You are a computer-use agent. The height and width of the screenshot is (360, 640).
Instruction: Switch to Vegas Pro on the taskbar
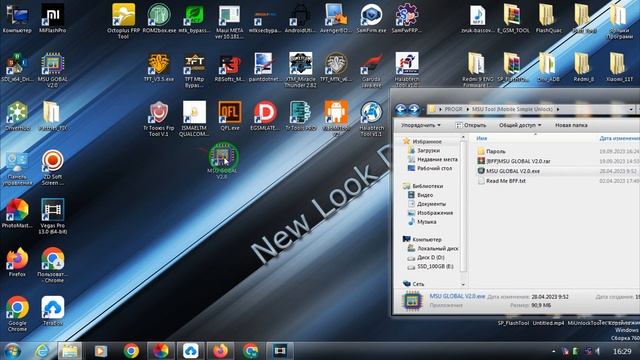[x=280, y=351]
